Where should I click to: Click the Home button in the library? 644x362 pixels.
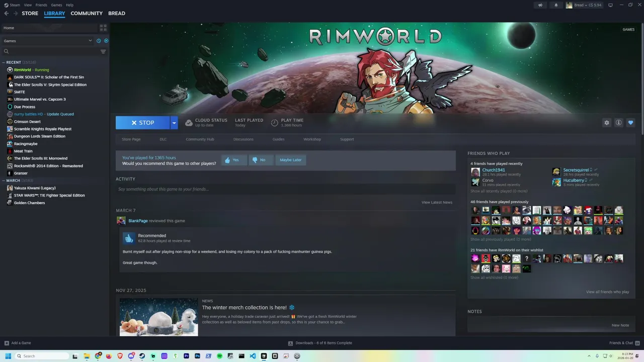point(50,28)
